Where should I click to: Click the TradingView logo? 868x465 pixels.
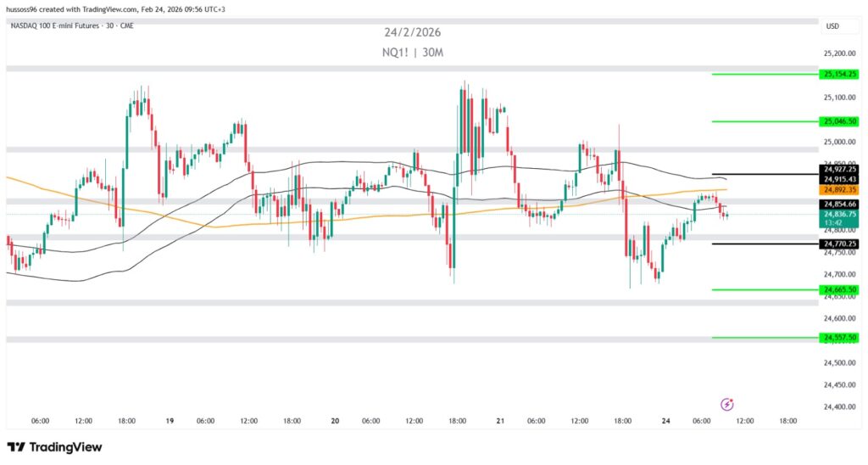(54, 447)
